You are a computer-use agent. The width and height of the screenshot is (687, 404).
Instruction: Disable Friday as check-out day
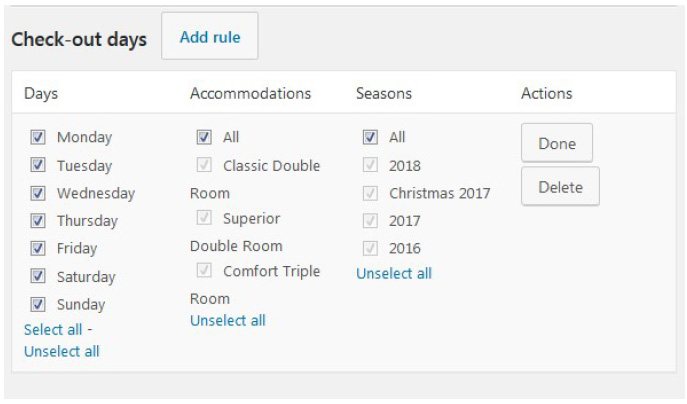(38, 249)
